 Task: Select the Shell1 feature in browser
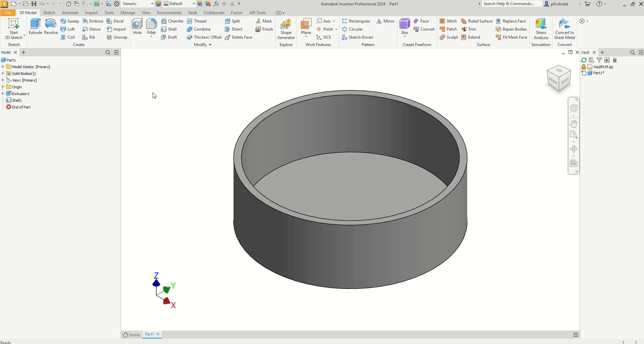coord(17,100)
